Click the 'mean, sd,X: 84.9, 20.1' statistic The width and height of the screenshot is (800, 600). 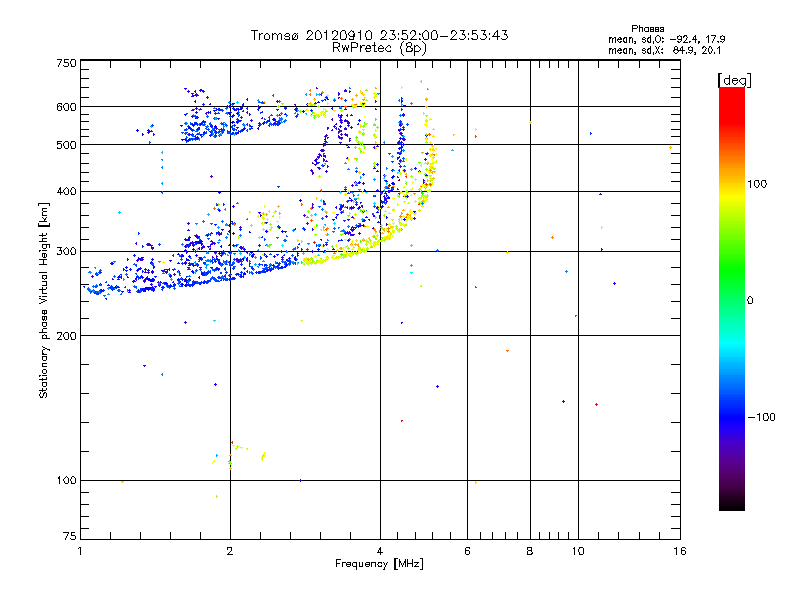click(664, 50)
